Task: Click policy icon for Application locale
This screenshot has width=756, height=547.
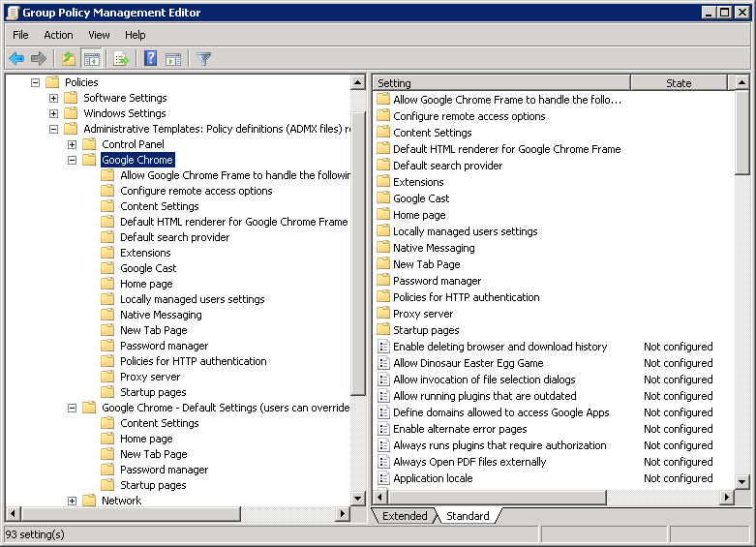Action: [383, 478]
